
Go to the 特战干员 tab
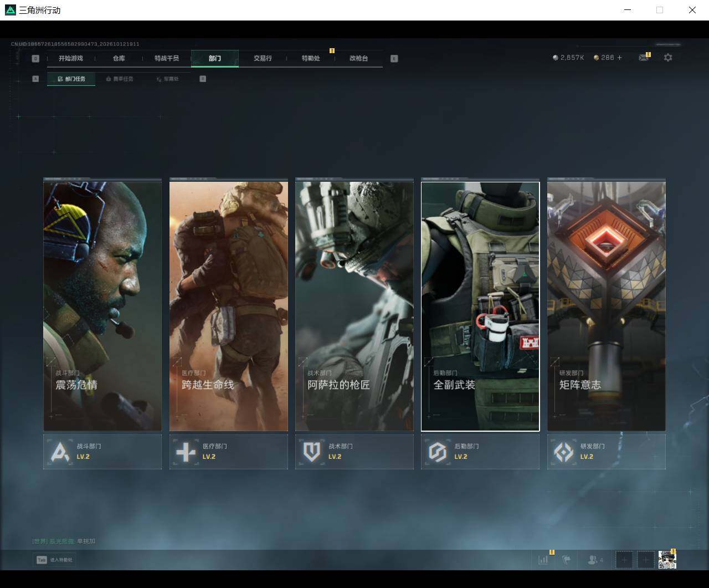[x=167, y=58]
